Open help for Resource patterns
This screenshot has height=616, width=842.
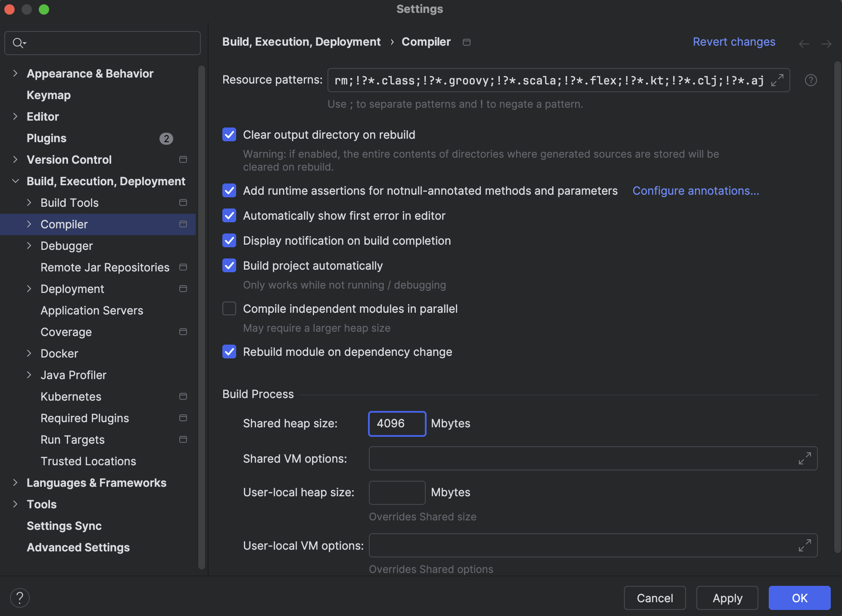(811, 80)
